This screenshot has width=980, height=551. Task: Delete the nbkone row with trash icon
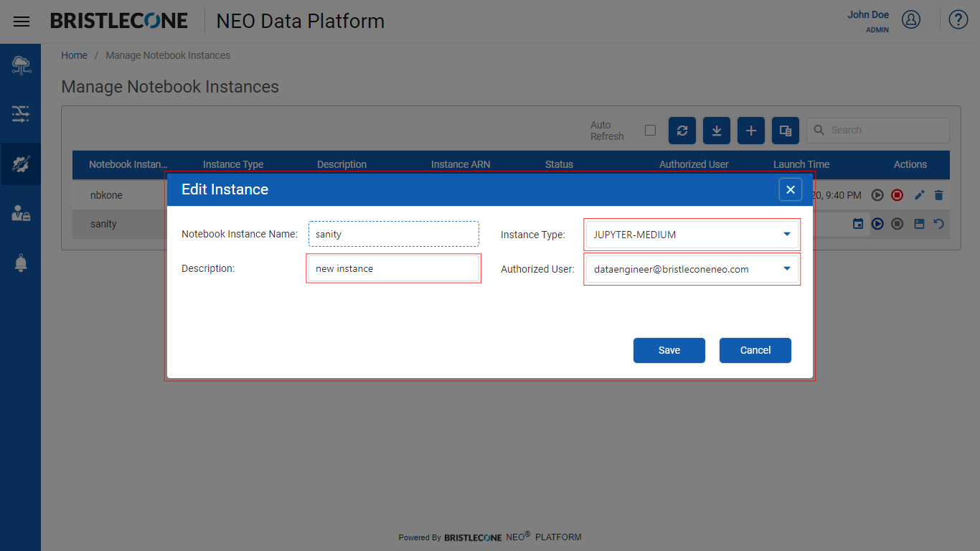(x=939, y=195)
